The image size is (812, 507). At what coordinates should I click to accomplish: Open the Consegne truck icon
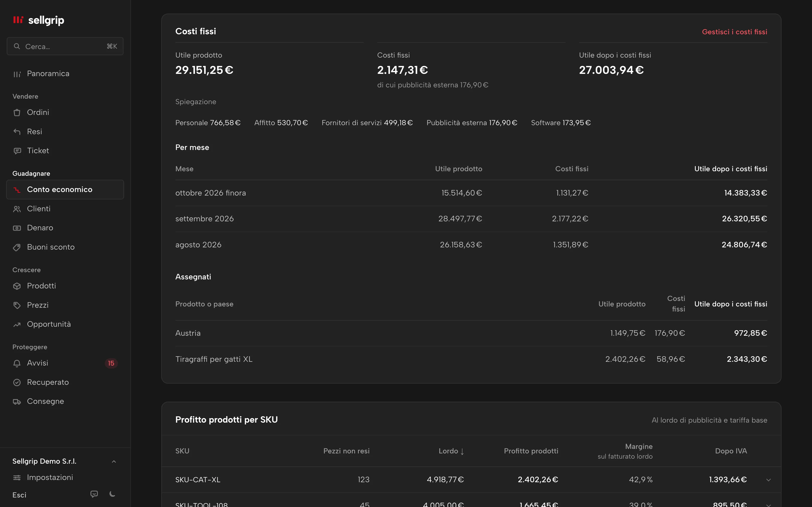(17, 402)
